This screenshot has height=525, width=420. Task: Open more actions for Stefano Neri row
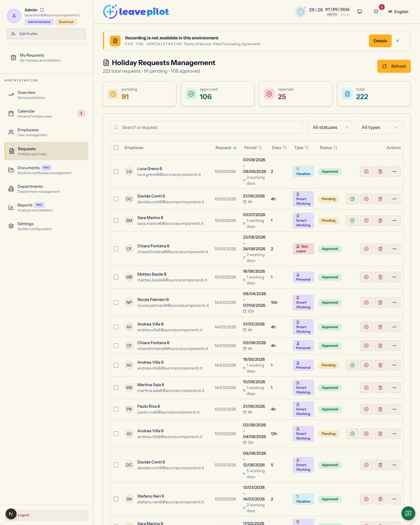(394, 499)
